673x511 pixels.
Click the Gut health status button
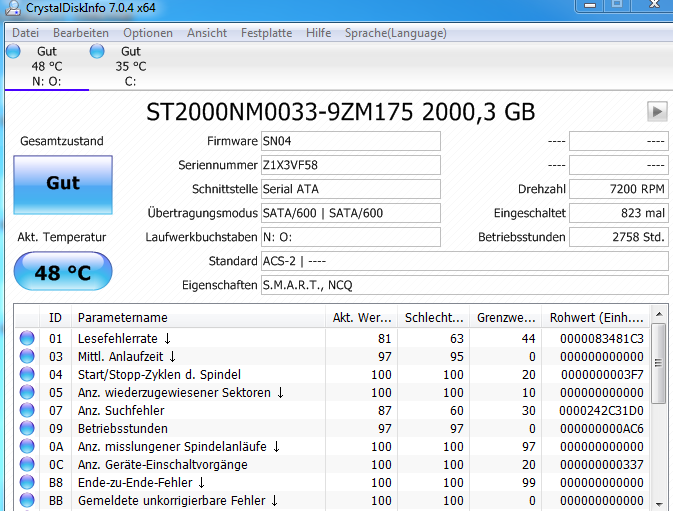63,184
